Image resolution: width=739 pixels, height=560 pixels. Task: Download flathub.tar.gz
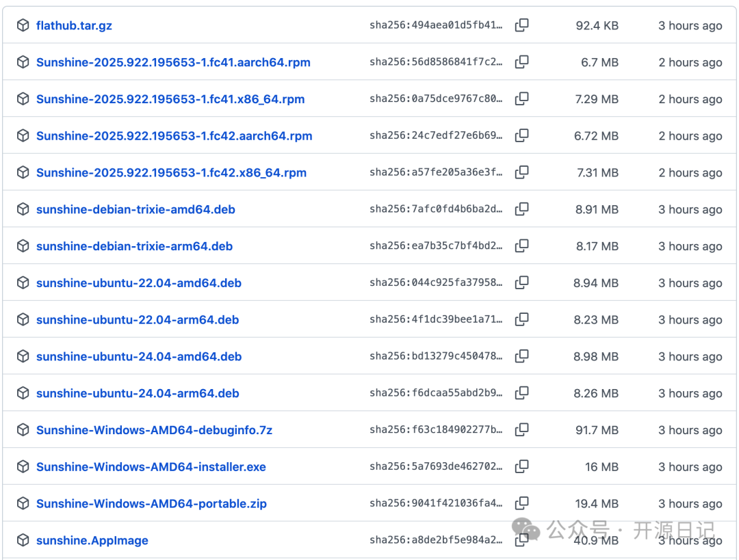tap(74, 25)
